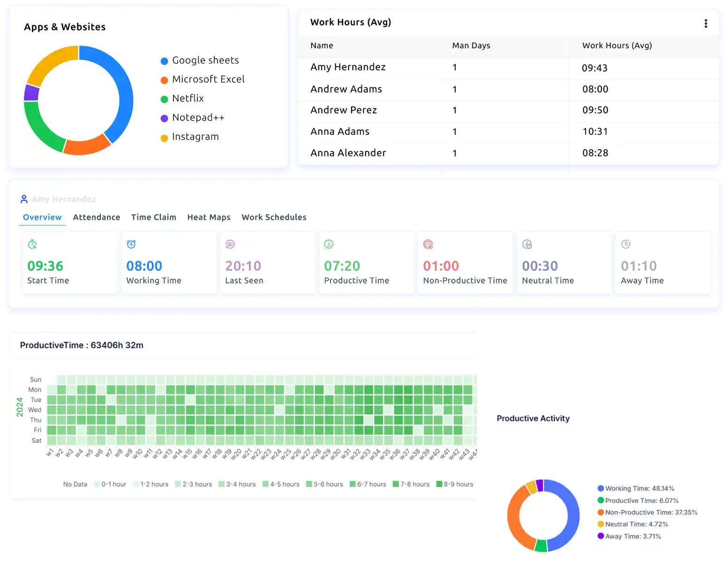The height and width of the screenshot is (563, 728).
Task: Click the Away Time clock icon
Action: [626, 244]
